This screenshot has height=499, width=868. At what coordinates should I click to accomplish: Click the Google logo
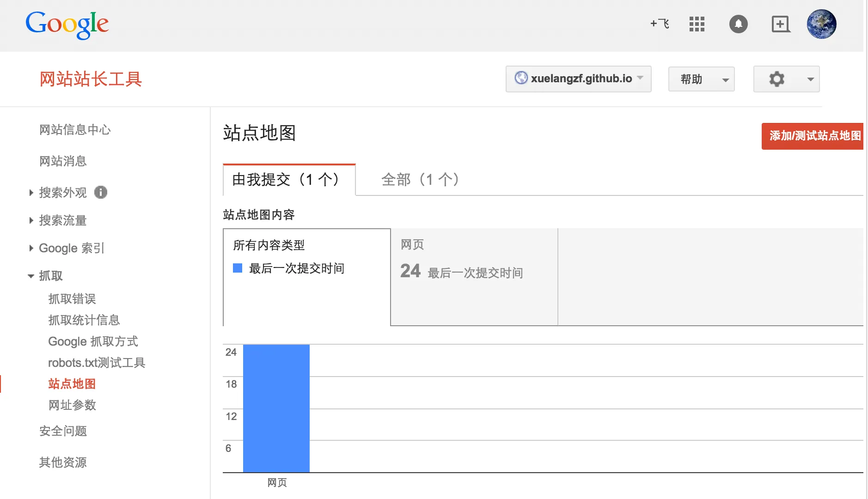point(67,25)
